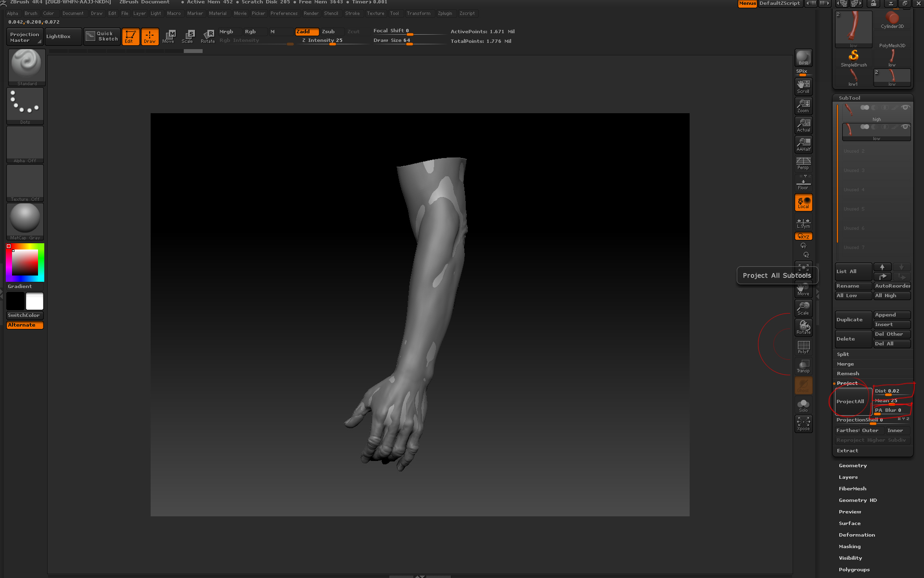Pick a color from the gradient color picker
Image resolution: width=924 pixels, height=578 pixels.
click(24, 263)
